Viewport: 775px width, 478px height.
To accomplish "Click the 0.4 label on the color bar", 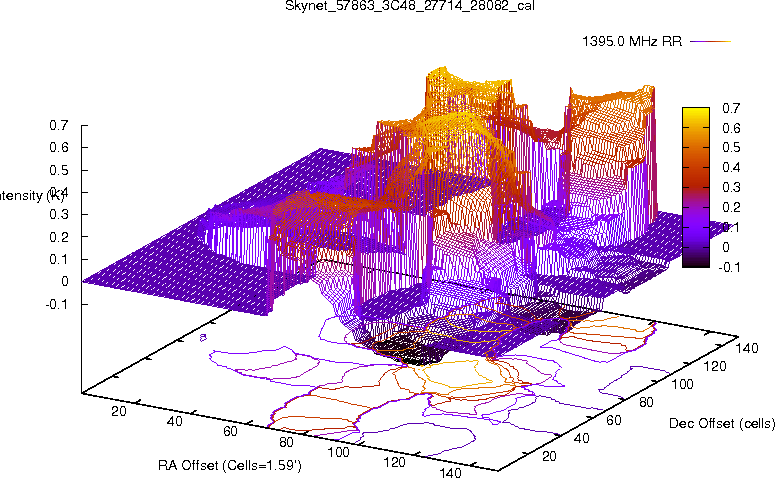I will click(731, 167).
